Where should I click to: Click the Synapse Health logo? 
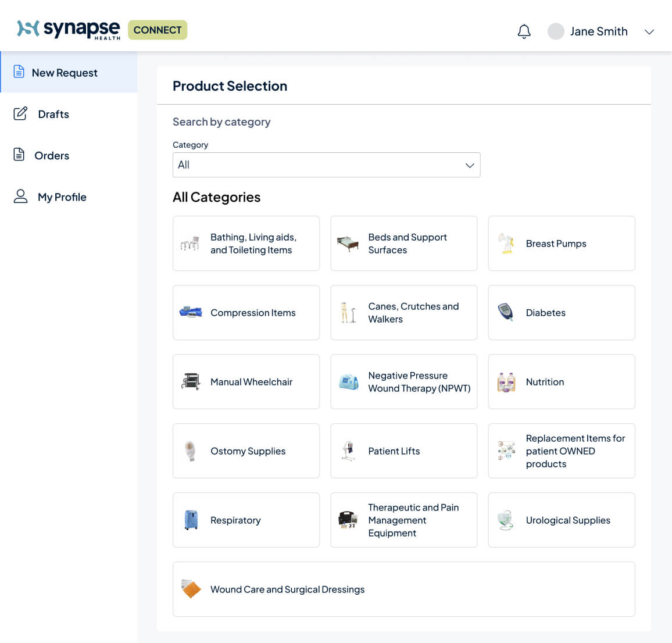pyautogui.click(x=69, y=29)
